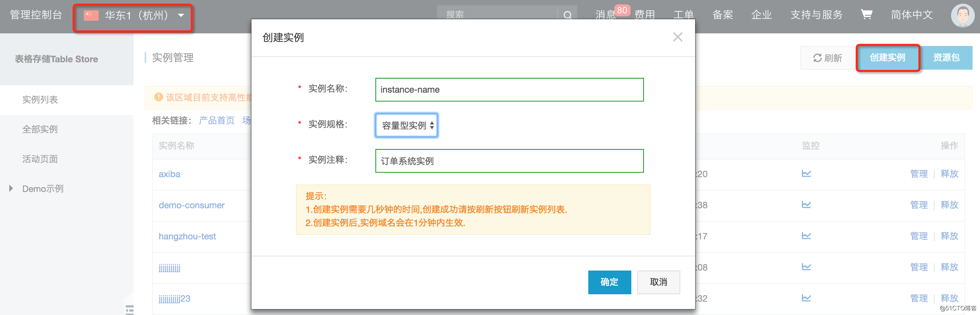This screenshot has width=980, height=315.
Task: Open the user avatar profile
Action: (963, 15)
